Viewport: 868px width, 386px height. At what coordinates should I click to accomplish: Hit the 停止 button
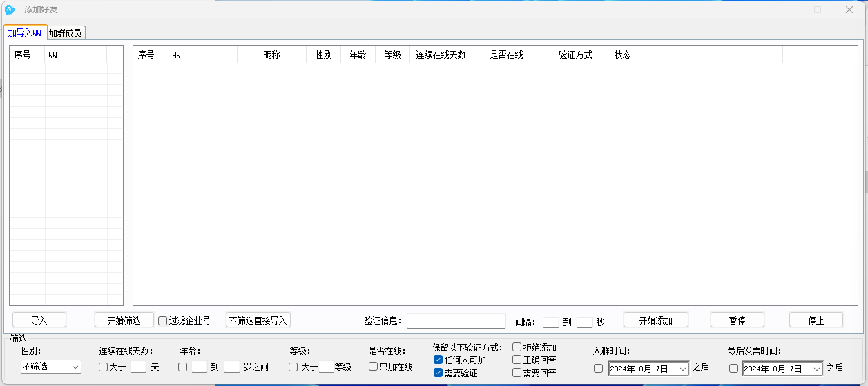pyautogui.click(x=816, y=320)
